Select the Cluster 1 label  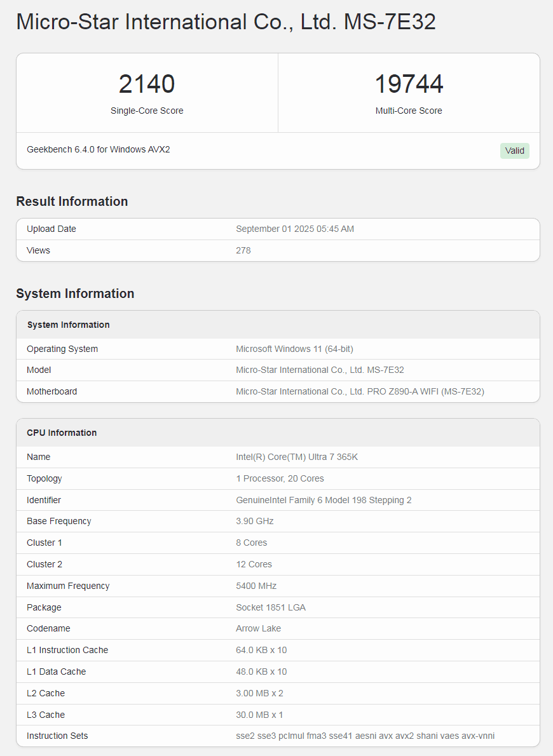(44, 543)
